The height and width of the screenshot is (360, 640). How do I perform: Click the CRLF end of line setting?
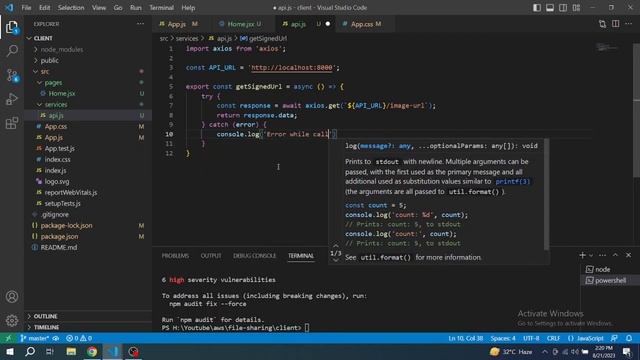coord(553,338)
